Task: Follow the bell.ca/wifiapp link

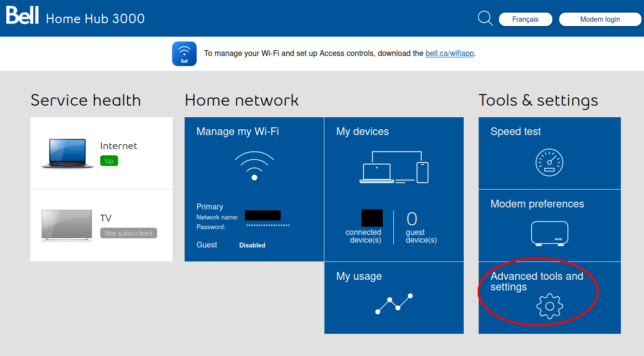Action: (x=450, y=54)
